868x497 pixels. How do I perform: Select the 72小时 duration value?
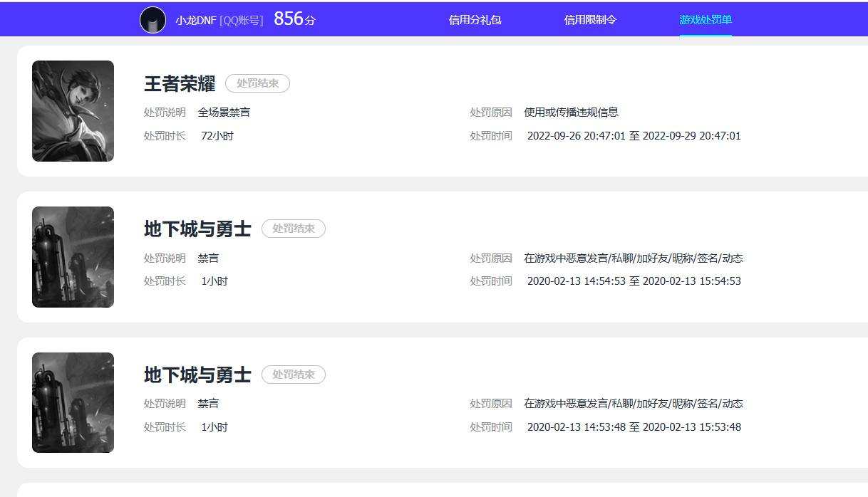[x=217, y=136]
